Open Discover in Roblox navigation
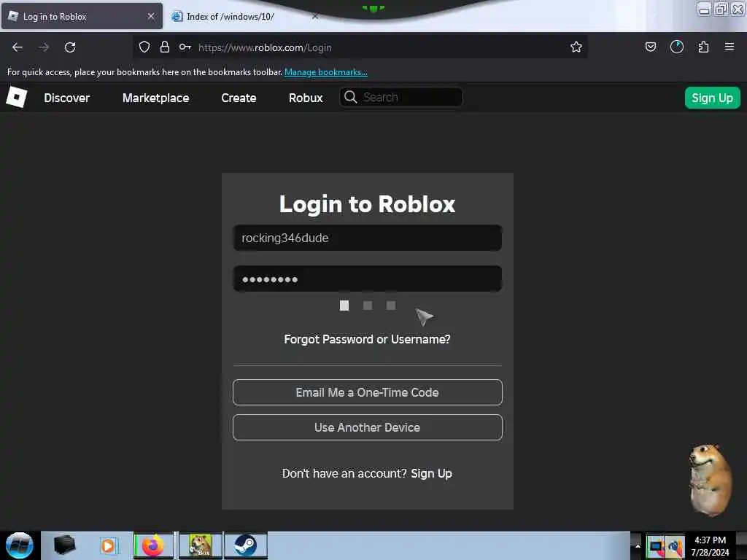The width and height of the screenshot is (747, 560). tap(66, 98)
